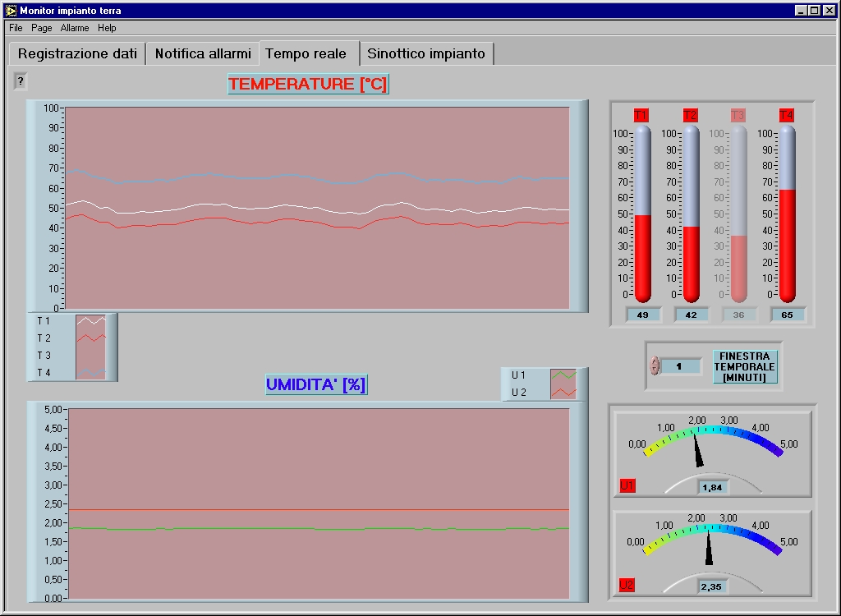The image size is (841, 616).
Task: Click the U 1 legend line sample
Action: click(x=563, y=375)
